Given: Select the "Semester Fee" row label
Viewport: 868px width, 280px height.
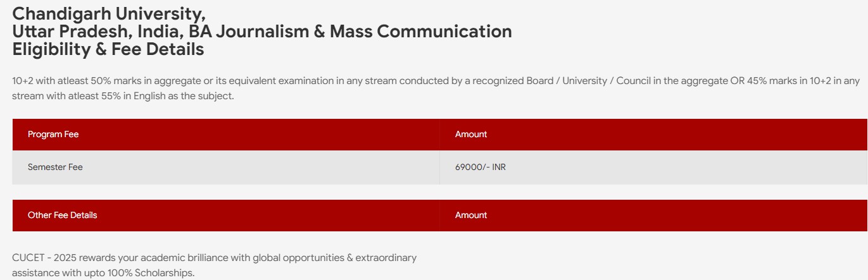Looking at the screenshot, I should (x=55, y=167).
